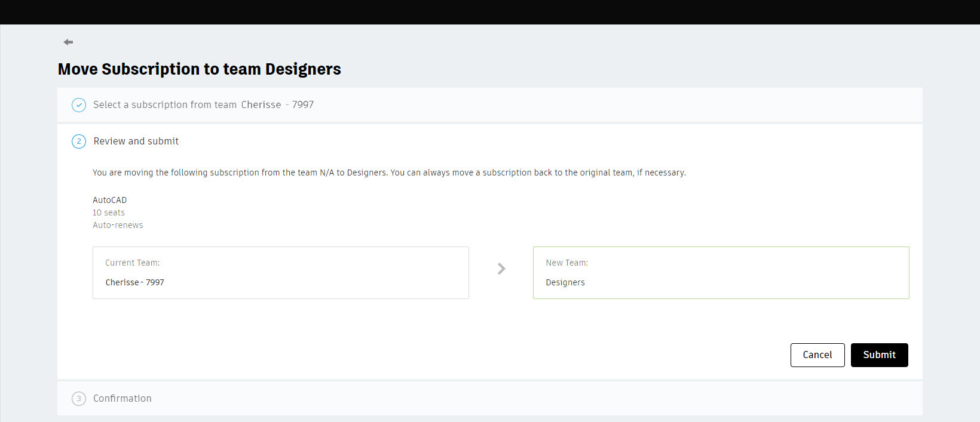Click the step 3 Confirmation circle icon
The height and width of the screenshot is (422, 980).
click(79, 399)
